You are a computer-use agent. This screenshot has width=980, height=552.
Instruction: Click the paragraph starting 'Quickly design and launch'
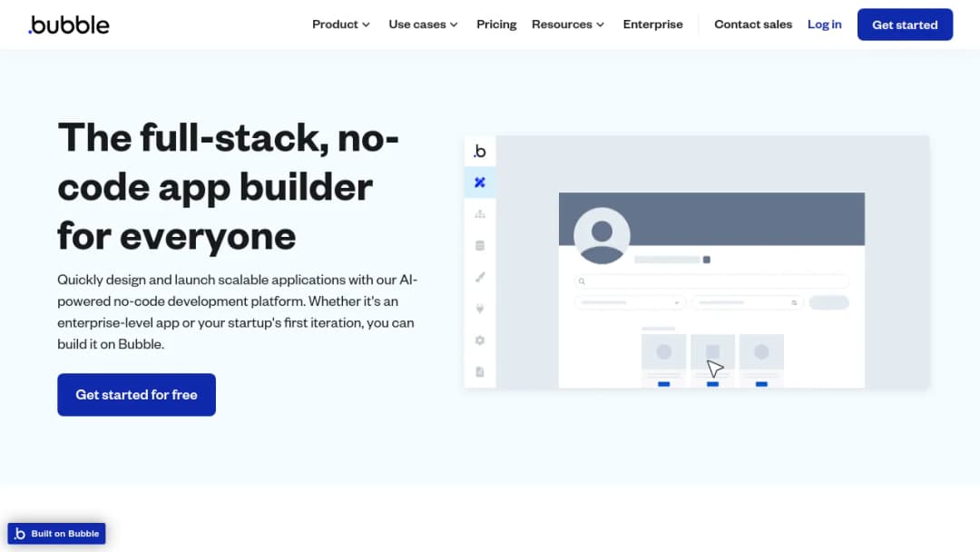tap(238, 311)
